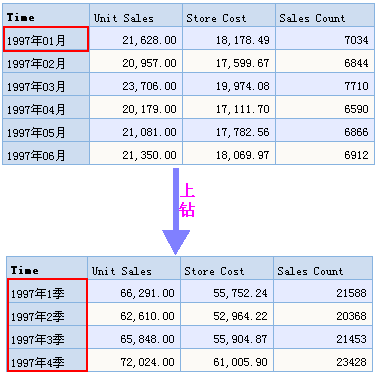377x378 pixels.
Task: Click the 61,005.90 store cost cell
Action: point(227,360)
